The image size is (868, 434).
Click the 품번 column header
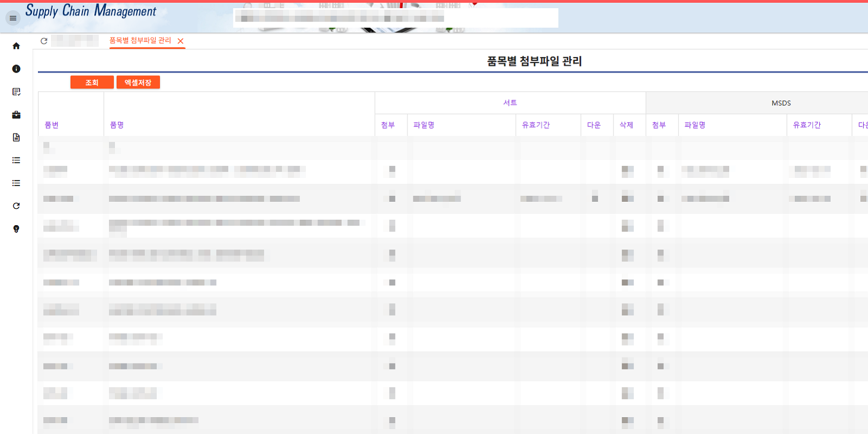[x=52, y=125]
